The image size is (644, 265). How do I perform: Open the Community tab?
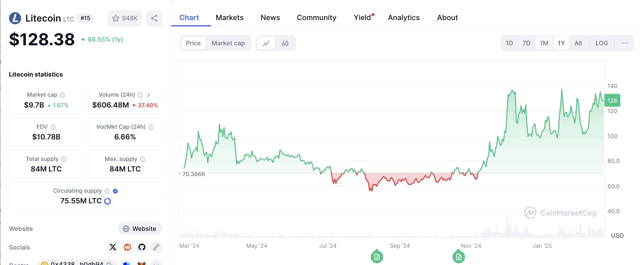point(317,18)
